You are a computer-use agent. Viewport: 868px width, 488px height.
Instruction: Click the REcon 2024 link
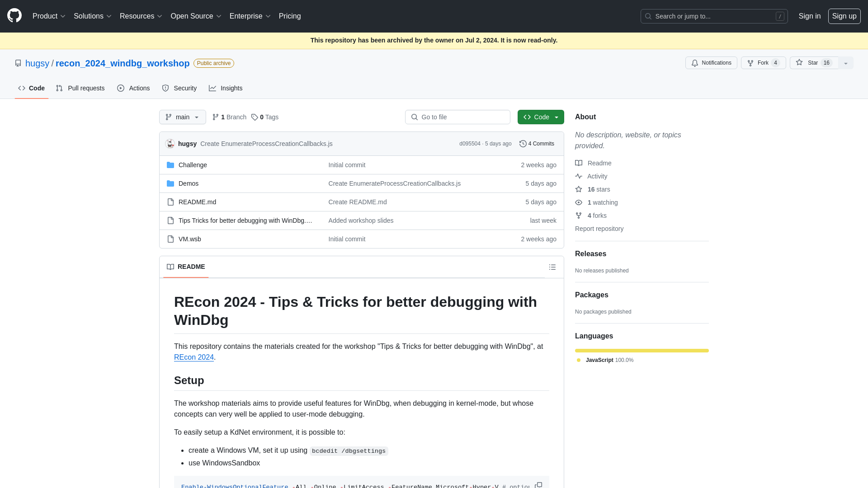point(194,357)
